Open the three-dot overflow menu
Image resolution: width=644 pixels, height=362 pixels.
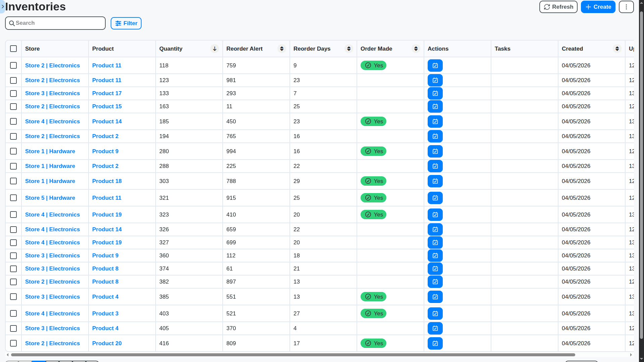626,7
